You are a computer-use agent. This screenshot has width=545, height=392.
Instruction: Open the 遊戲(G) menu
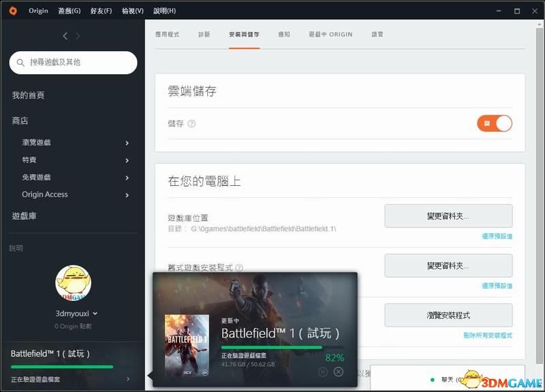[69, 11]
